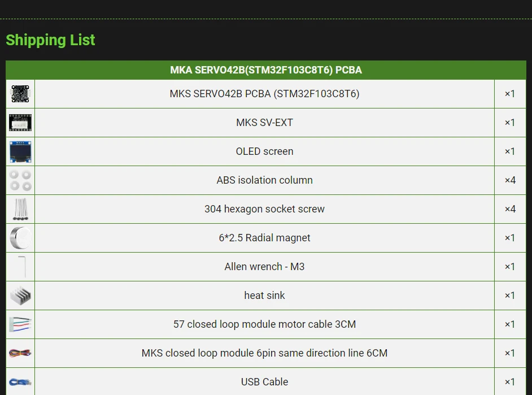Click the aluminum heat sink icon
This screenshot has height=395, width=532.
coord(20,296)
